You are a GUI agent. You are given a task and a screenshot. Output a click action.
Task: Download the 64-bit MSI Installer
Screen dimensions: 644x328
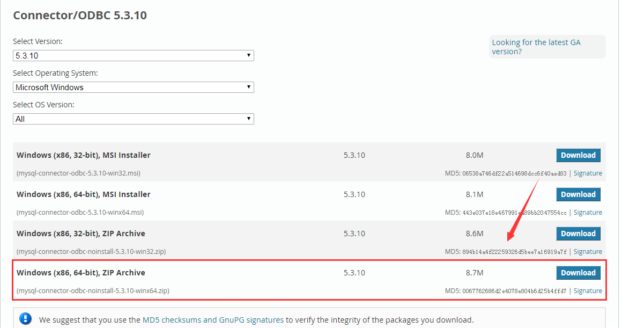[x=578, y=194]
